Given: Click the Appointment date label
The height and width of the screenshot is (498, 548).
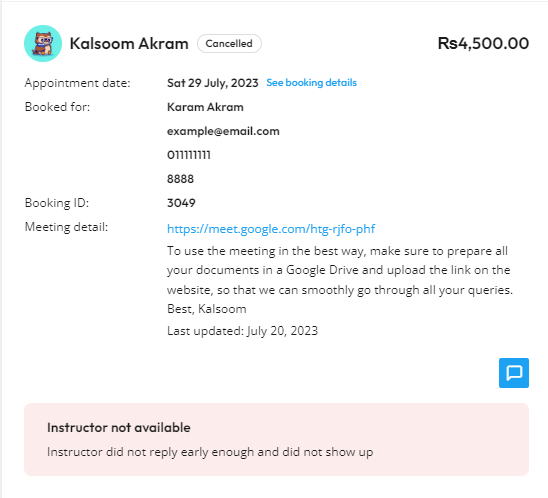Looking at the screenshot, I should pyautogui.click(x=77, y=83).
